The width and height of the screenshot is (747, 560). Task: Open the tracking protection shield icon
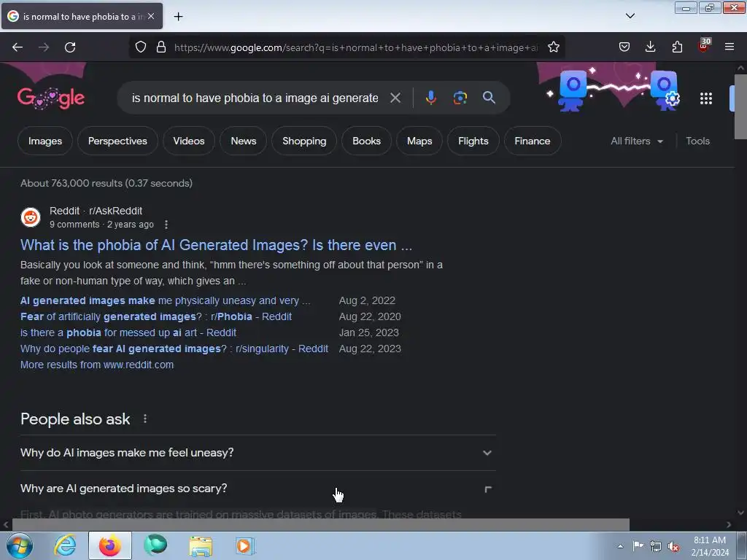141,47
